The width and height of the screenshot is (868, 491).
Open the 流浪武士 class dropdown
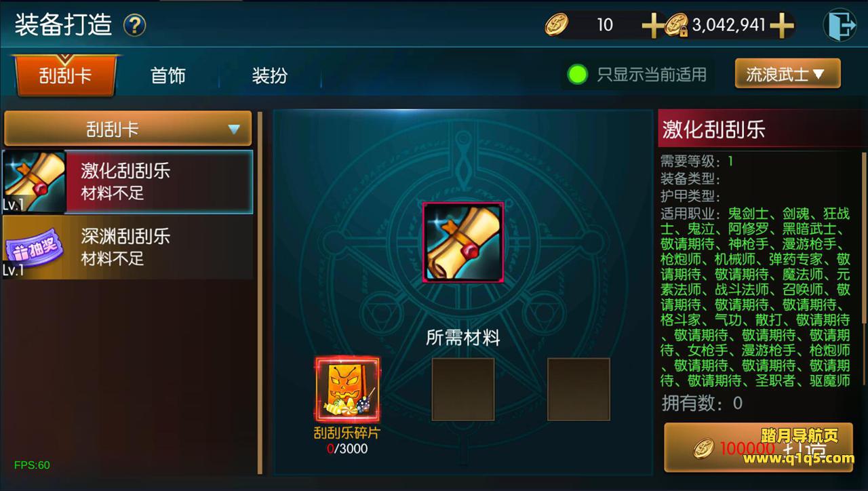click(x=787, y=73)
